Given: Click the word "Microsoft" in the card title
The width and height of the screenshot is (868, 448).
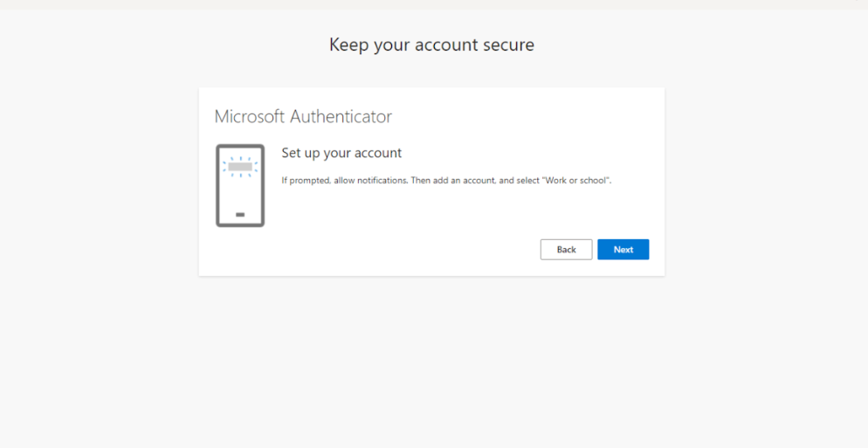Looking at the screenshot, I should (250, 116).
